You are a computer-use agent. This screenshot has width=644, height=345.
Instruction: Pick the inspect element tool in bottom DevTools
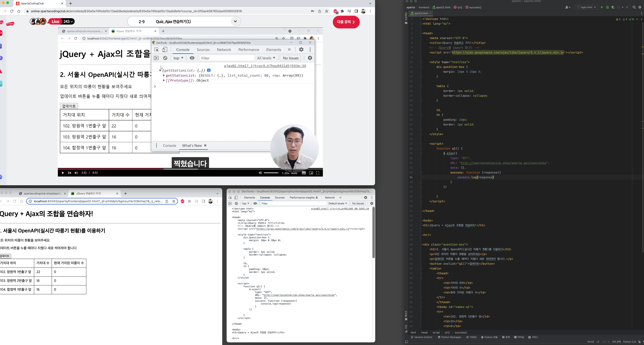point(230,198)
